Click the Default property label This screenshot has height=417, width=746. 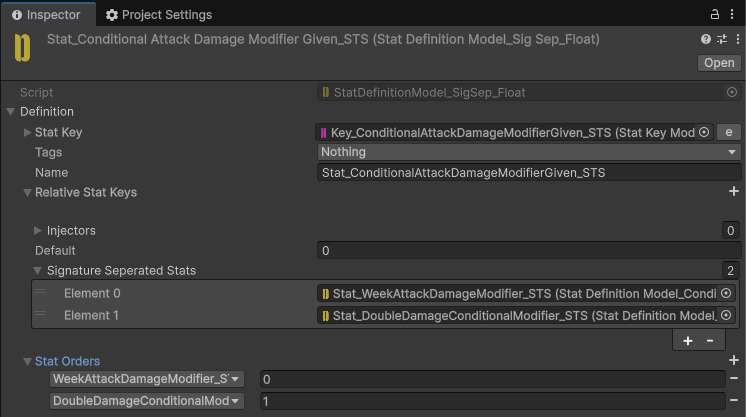[55, 250]
